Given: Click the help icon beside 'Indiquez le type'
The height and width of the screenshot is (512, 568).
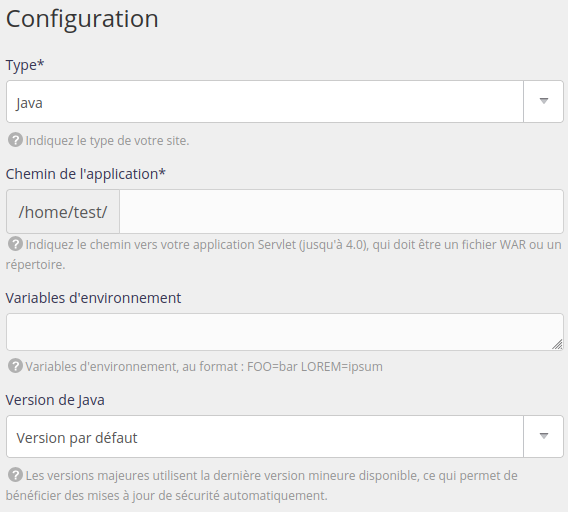Looking at the screenshot, I should coord(15,140).
